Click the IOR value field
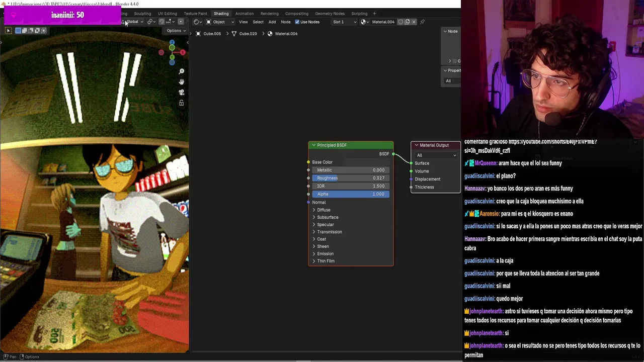This screenshot has height=362, width=644. [351, 186]
